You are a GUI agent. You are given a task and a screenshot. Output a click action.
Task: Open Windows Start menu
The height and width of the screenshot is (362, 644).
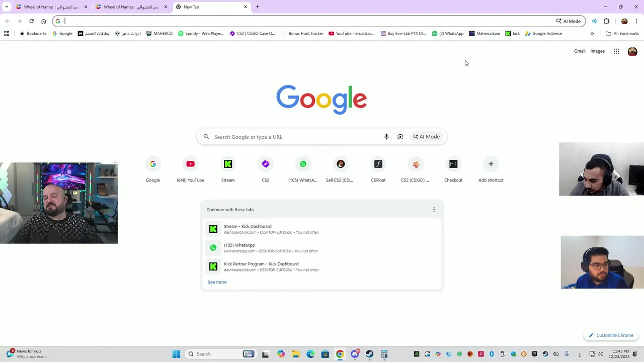pos(176,354)
